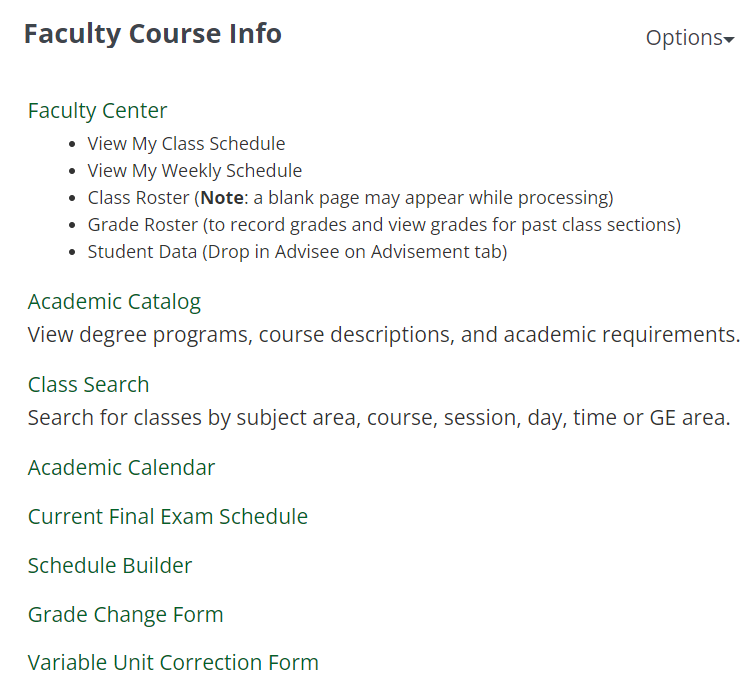The image size is (753, 699).
Task: Click the Faculty Course Info heading
Action: pyautogui.click(x=152, y=34)
